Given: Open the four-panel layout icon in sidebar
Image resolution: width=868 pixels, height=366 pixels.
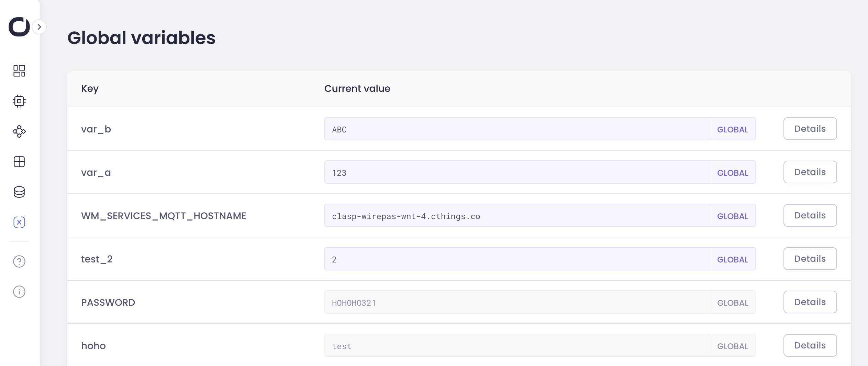Looking at the screenshot, I should tap(19, 162).
